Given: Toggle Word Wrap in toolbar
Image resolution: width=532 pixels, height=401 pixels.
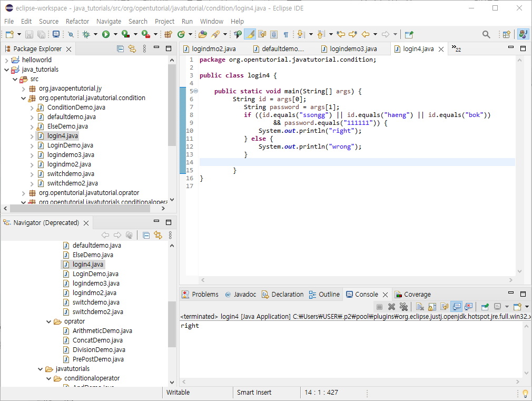Looking at the screenshot, I should 262,34.
